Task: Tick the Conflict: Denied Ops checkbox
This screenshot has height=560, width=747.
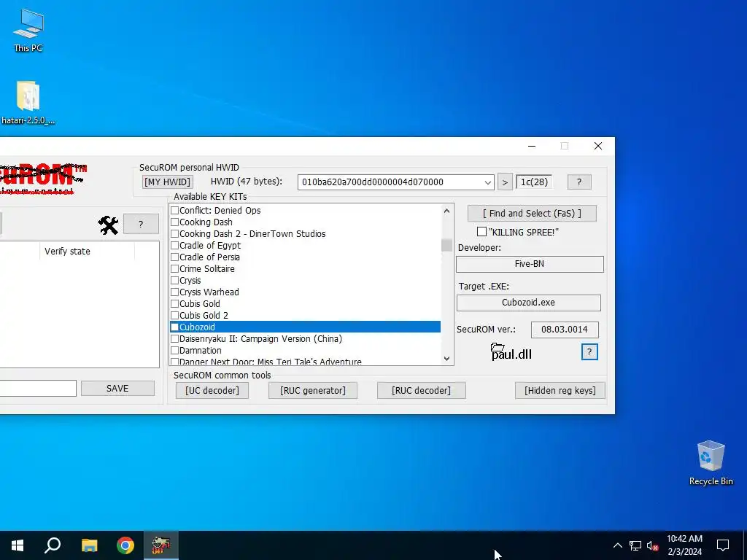Action: tap(175, 211)
